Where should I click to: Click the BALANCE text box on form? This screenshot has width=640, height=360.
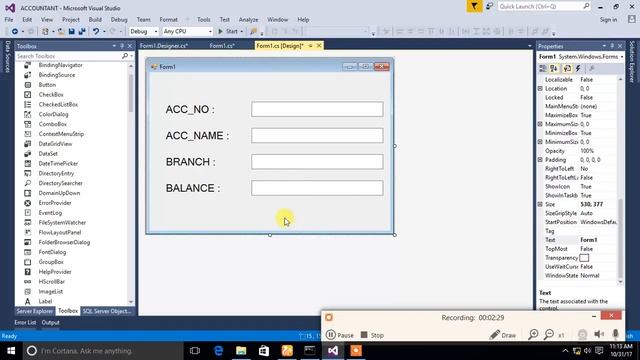coord(317,188)
